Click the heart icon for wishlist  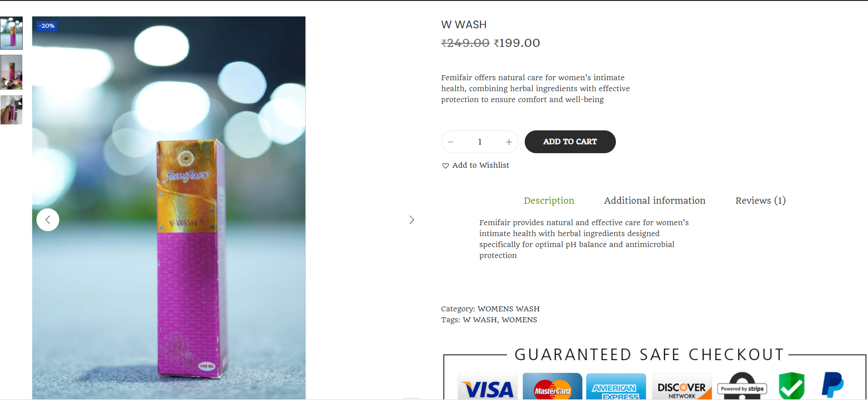click(x=445, y=165)
